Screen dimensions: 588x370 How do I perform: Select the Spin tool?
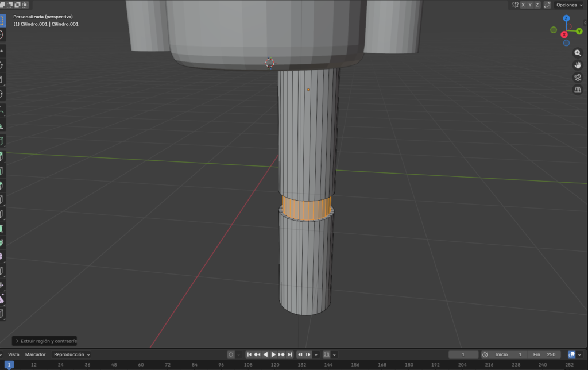coord(2,243)
